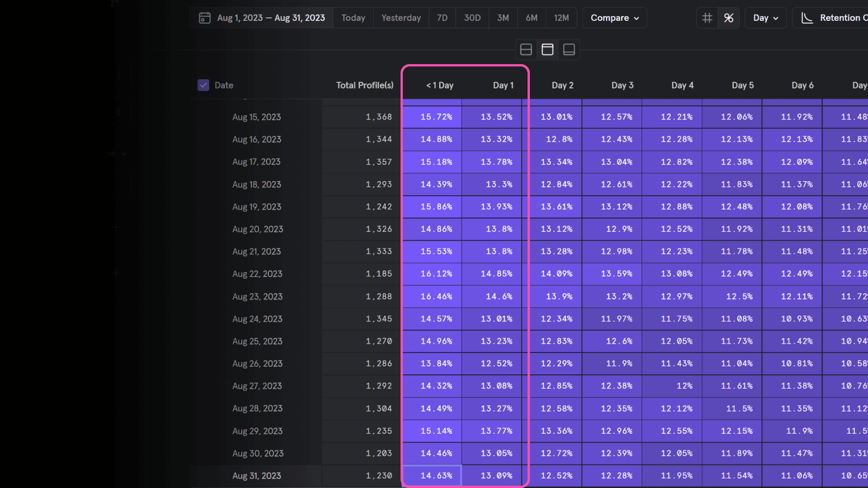The image size is (868, 488).
Task: Select the 12M time range tab
Action: [x=561, y=18]
